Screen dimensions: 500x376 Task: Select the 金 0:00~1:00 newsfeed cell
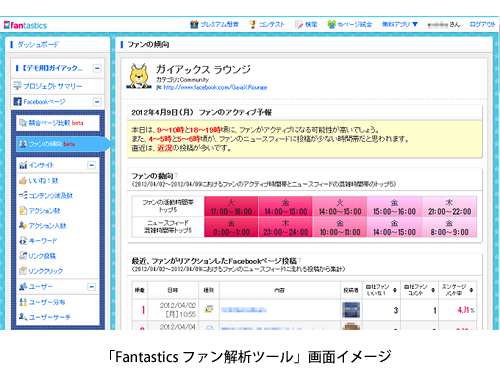[x=231, y=227]
